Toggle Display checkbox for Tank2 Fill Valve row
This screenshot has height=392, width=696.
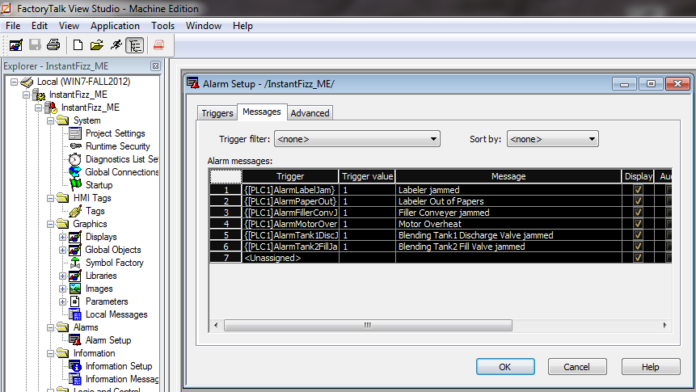pyautogui.click(x=638, y=246)
